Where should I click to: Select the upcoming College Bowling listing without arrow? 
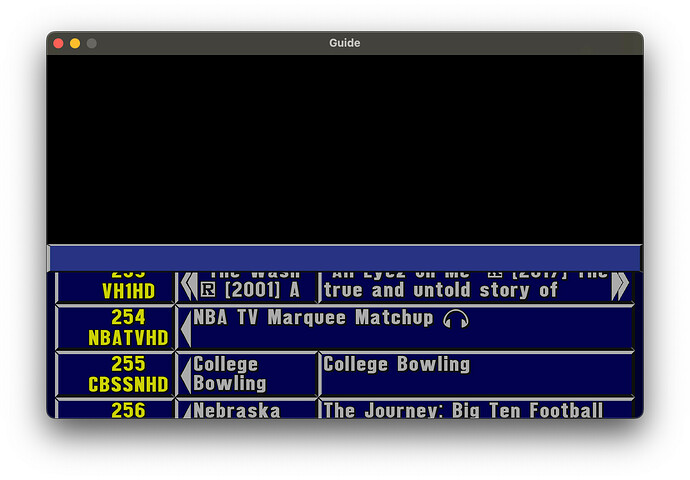point(475,374)
